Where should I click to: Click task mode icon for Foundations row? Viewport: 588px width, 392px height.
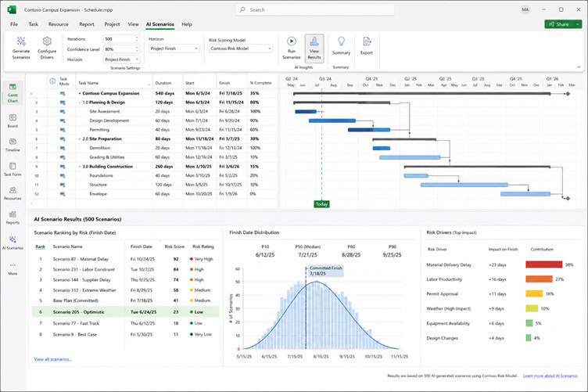(x=63, y=175)
